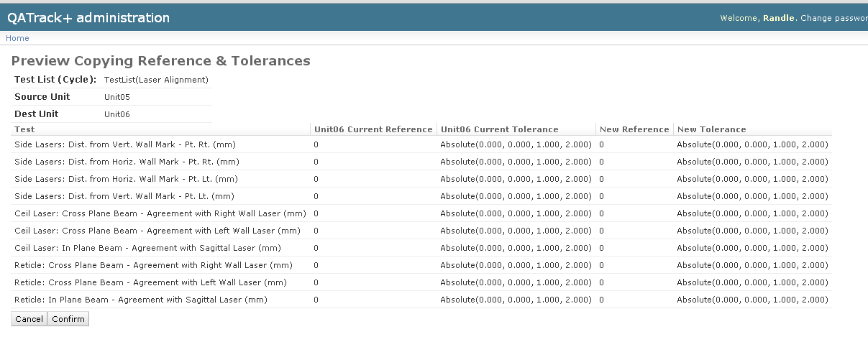Select the New Tolerance column header
This screenshot has height=337, width=868.
[x=711, y=129]
